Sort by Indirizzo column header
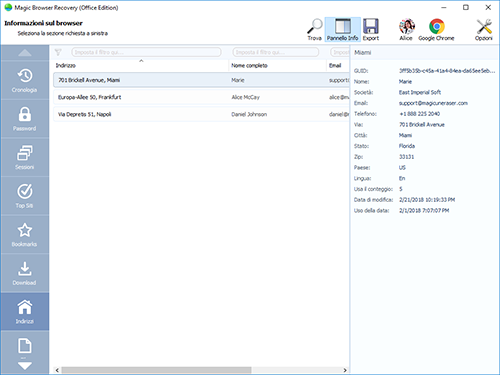This screenshot has width=500, height=375. click(141, 65)
